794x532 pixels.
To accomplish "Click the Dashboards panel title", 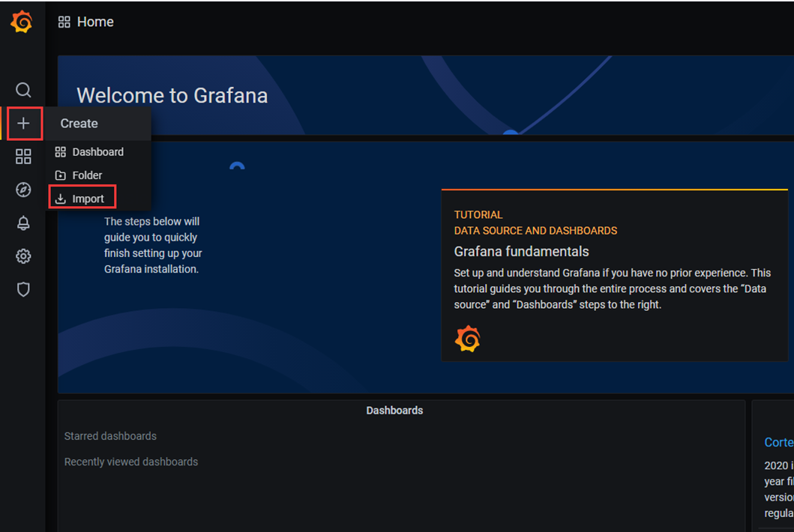I will [x=394, y=411].
